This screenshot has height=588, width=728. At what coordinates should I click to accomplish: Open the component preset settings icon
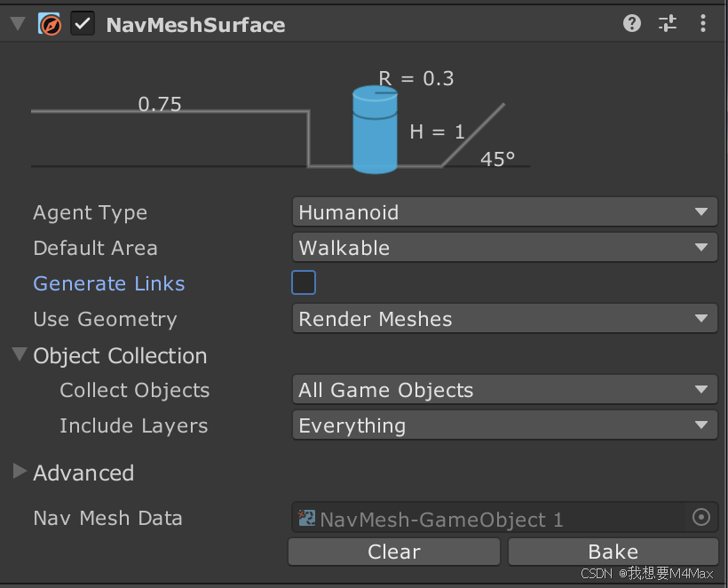[x=668, y=24]
